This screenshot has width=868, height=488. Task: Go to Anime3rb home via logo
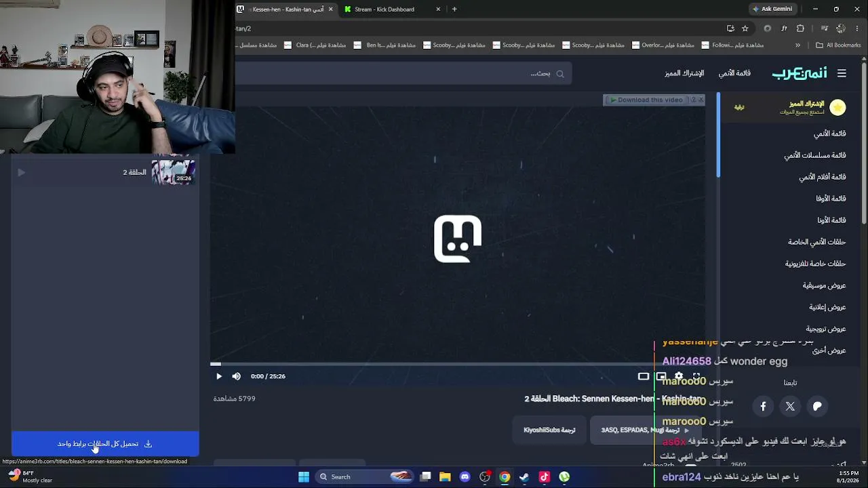pyautogui.click(x=800, y=73)
